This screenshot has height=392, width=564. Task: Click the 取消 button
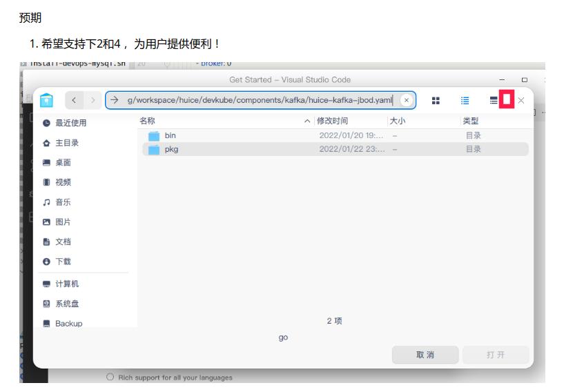(425, 355)
